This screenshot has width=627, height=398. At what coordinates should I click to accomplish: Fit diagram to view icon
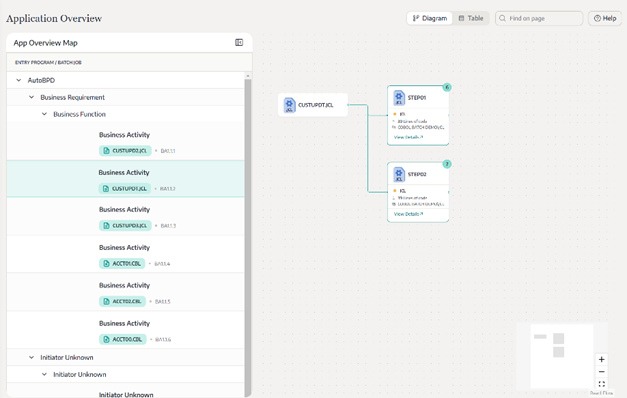(x=601, y=384)
